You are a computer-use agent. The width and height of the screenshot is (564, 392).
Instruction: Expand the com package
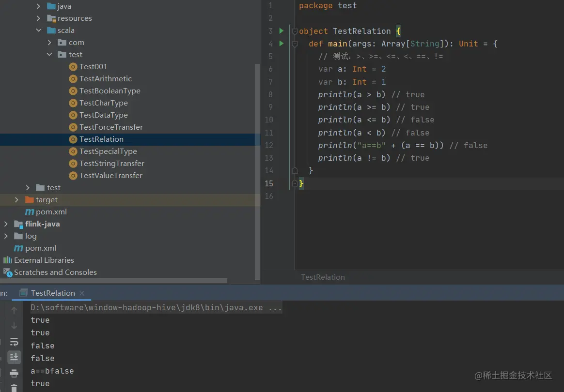[49, 43]
